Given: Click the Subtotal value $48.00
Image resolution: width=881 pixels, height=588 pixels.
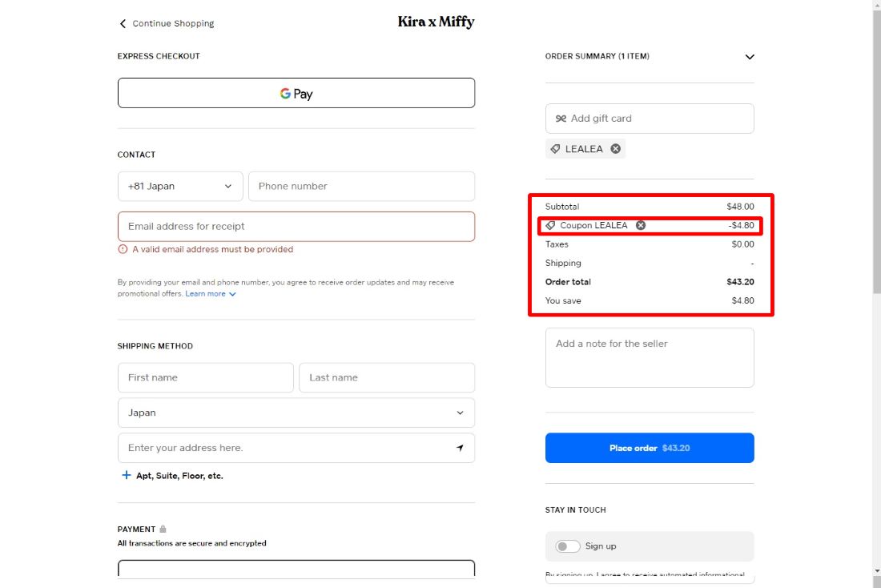Looking at the screenshot, I should point(740,207).
